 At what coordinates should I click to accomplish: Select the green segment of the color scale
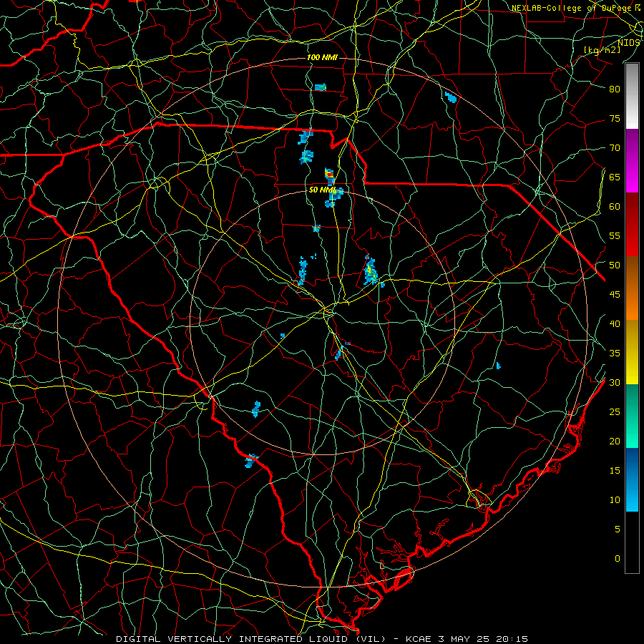click(x=632, y=416)
